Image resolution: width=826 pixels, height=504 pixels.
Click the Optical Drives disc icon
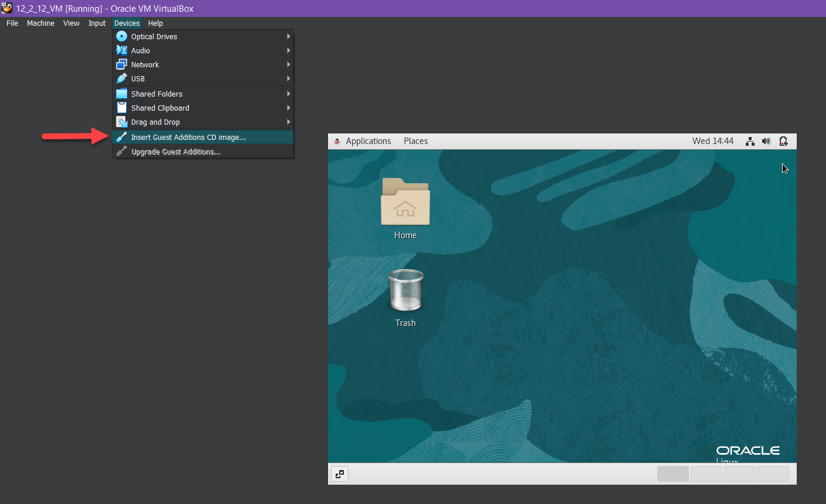coord(122,36)
